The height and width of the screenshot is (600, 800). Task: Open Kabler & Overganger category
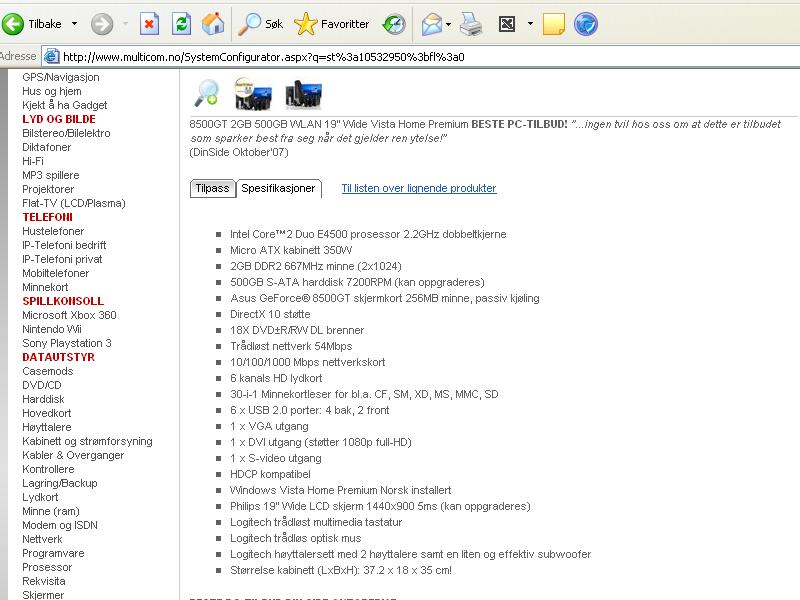click(x=73, y=455)
